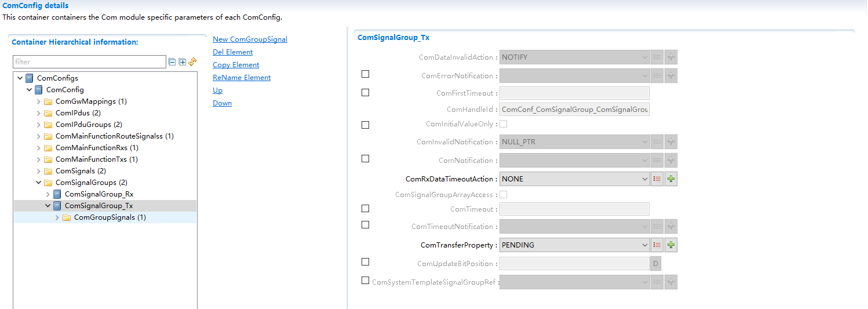Check the ComUpdateBitPosition enable checkbox

[x=365, y=262]
